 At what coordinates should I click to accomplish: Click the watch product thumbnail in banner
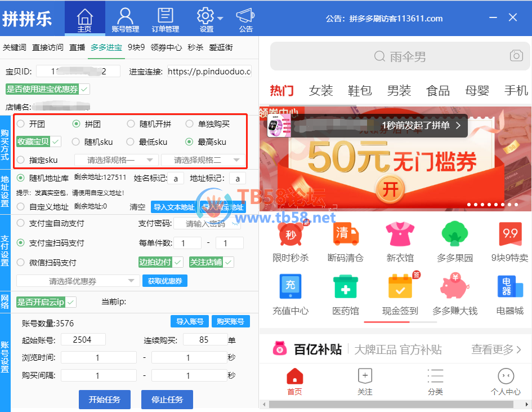[x=279, y=125]
